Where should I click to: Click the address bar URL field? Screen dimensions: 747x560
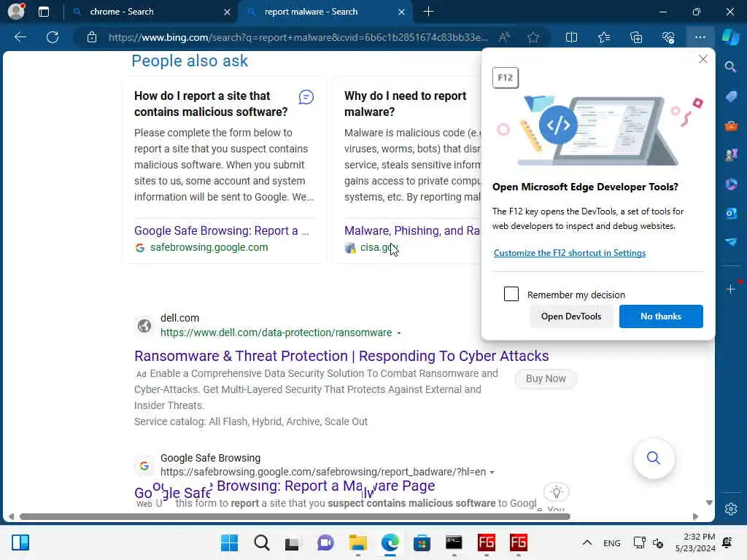[x=298, y=37]
